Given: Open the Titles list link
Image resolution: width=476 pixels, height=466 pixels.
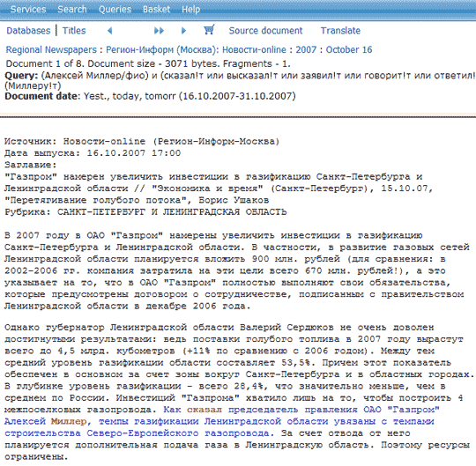Looking at the screenshot, I should tap(74, 31).
